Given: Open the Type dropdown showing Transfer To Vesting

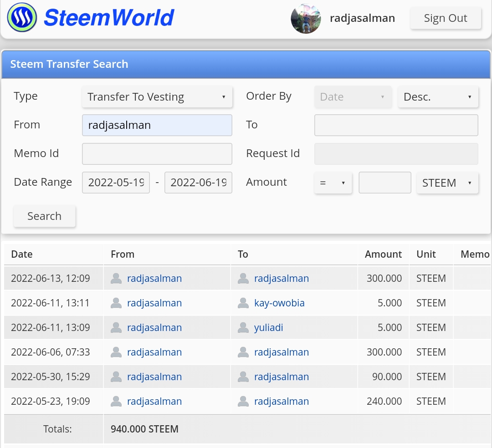Looking at the screenshot, I should [x=157, y=97].
